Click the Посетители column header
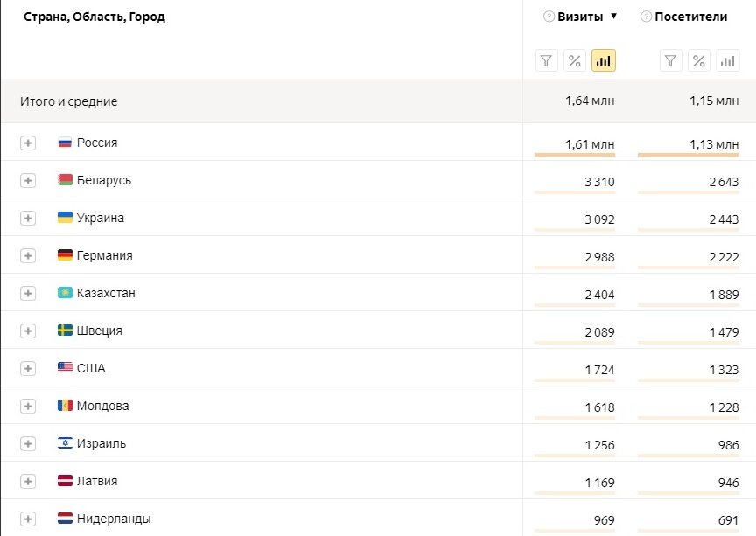Screen dimensions: 756x536 point(691,17)
